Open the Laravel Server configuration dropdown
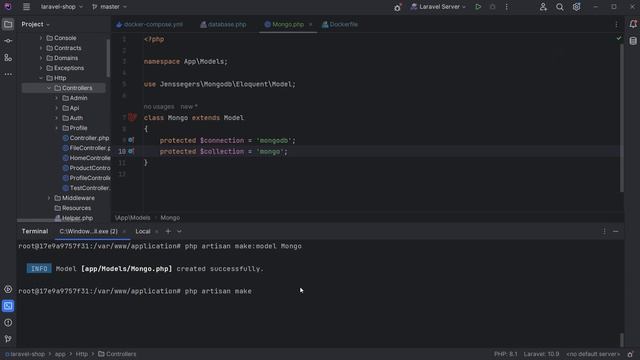 tap(438, 7)
